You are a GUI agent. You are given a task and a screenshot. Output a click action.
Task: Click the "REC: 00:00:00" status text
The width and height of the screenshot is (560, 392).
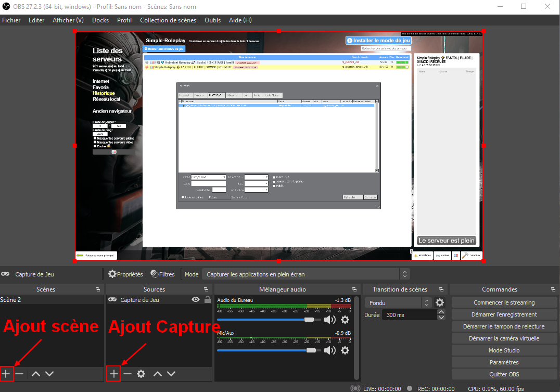[436, 389]
